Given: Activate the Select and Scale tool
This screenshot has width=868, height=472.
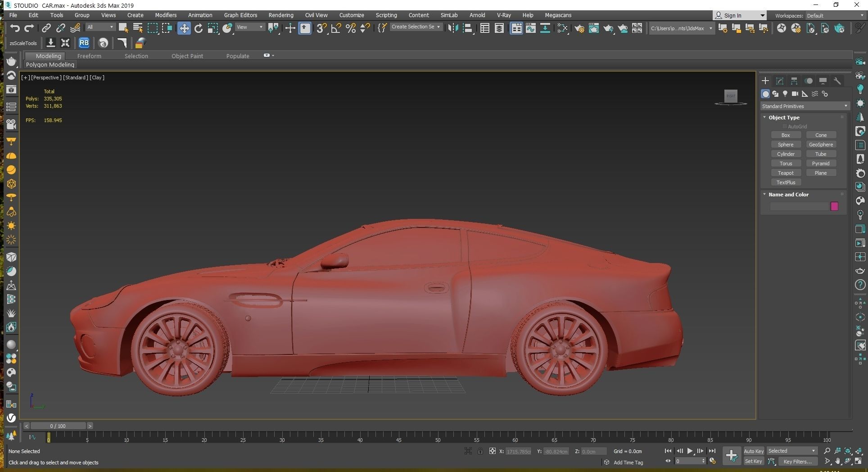Looking at the screenshot, I should 213,28.
